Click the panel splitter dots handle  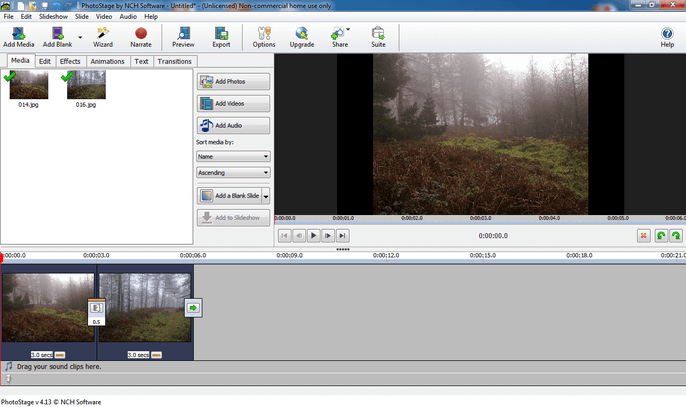[343, 249]
